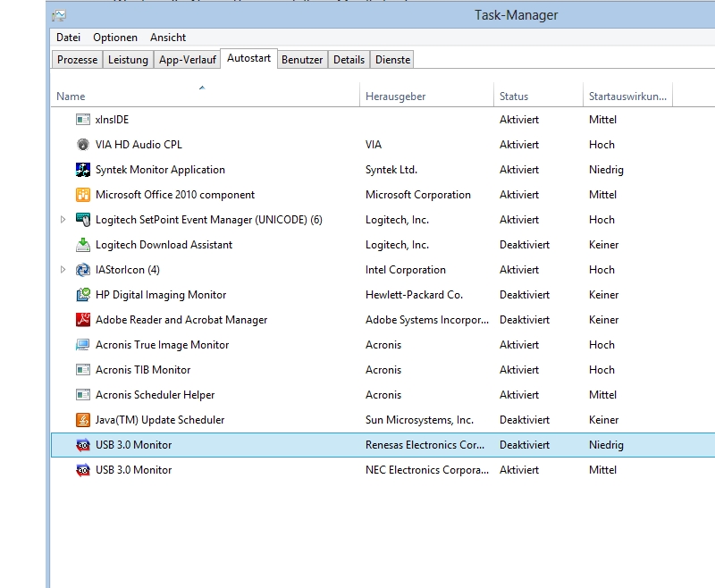This screenshot has height=588, width=715.
Task: Click the Aktiviert status of xlnsIDE
Action: click(x=519, y=120)
